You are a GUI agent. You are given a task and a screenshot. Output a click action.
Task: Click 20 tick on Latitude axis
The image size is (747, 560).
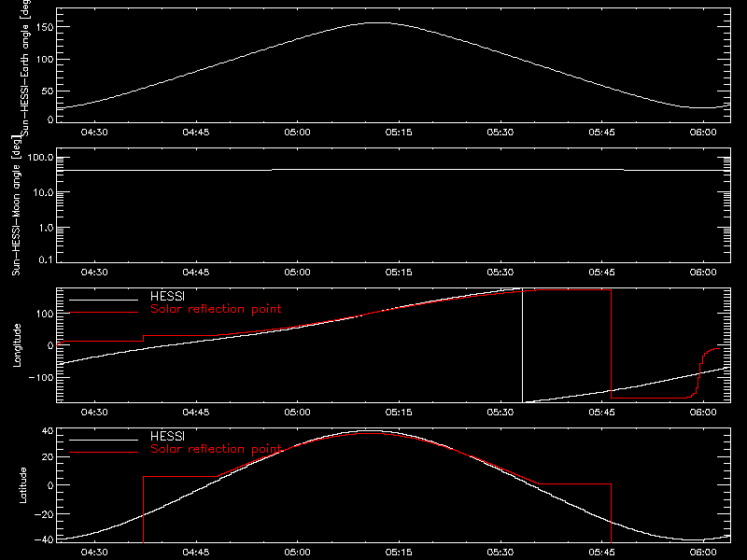click(x=49, y=456)
